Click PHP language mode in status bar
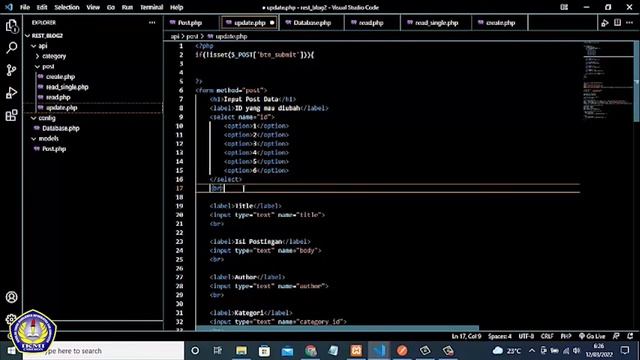This screenshot has width=640, height=360. click(566, 336)
